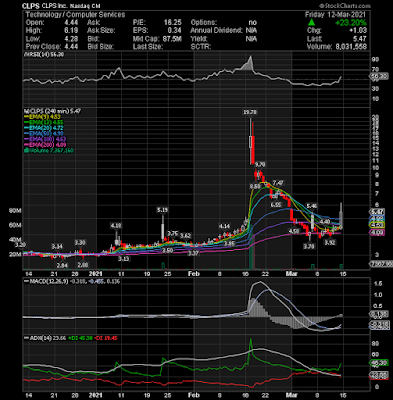Click the green 'Volume 7,267,160' legend entry
The image size is (393, 400).
[48, 150]
